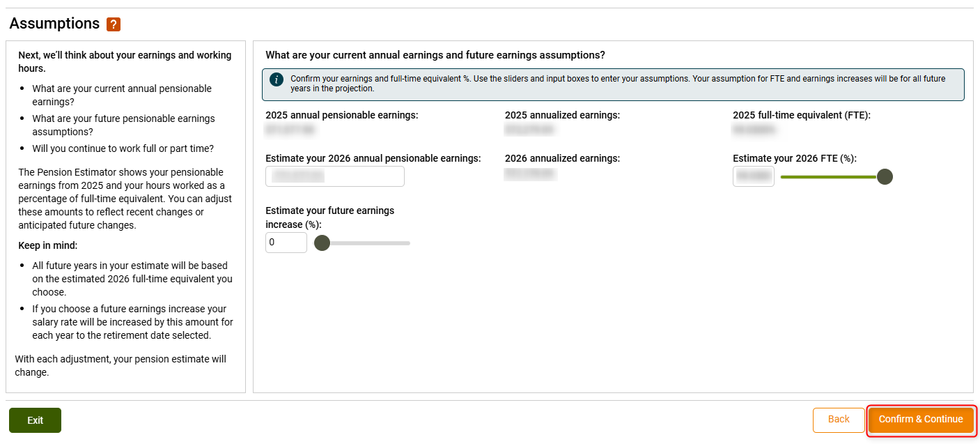Click the current annual earnings question heading
The width and height of the screenshot is (980, 444).
(435, 55)
